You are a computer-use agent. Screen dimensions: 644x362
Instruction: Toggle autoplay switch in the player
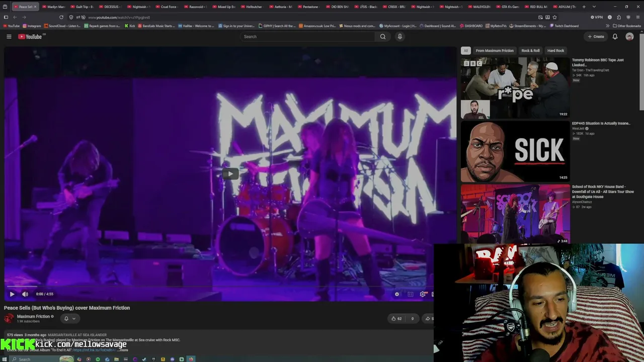pyautogui.click(x=397, y=294)
